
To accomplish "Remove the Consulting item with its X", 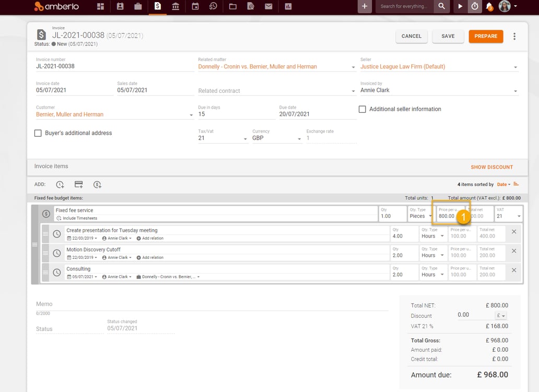I will click(x=514, y=270).
